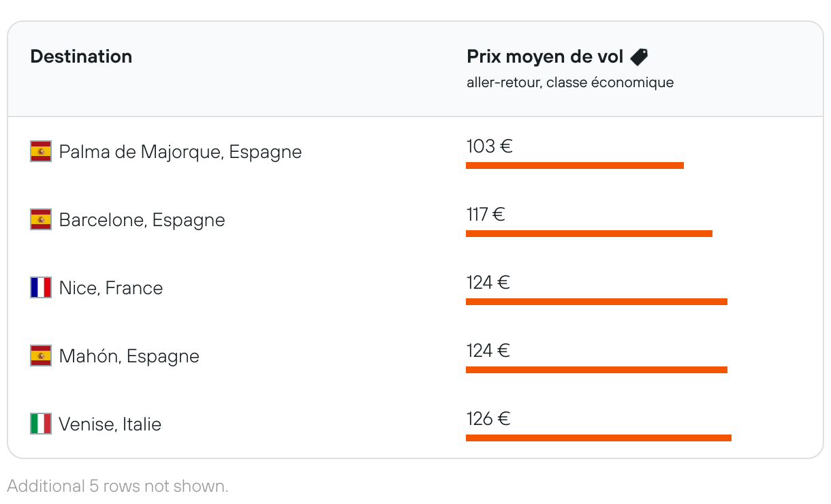The image size is (831, 504).
Task: Click the Prix moyen de vol header
Action: point(545,57)
